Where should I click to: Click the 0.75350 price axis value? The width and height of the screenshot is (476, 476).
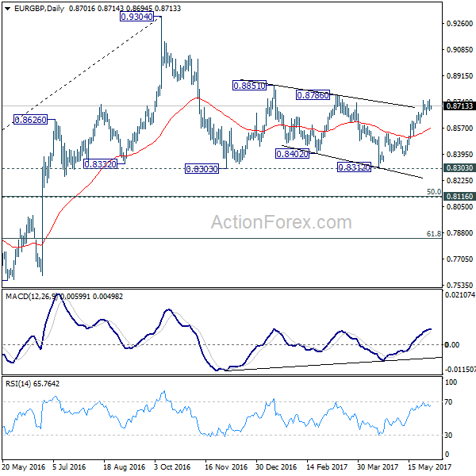pyautogui.click(x=459, y=285)
